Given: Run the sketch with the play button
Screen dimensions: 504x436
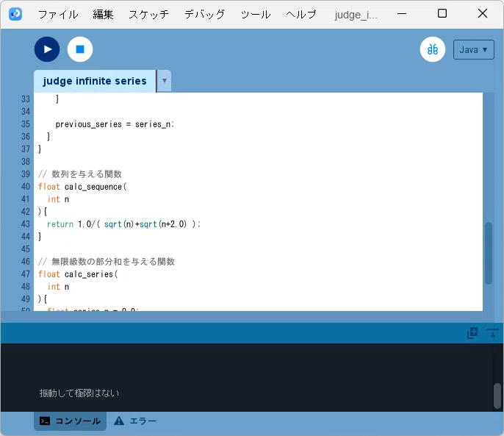Looking at the screenshot, I should [47, 49].
